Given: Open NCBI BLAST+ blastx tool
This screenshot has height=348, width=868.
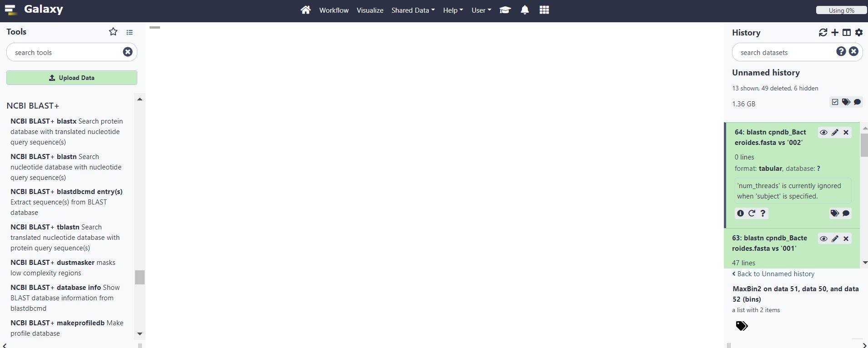Looking at the screenshot, I should (x=67, y=132).
